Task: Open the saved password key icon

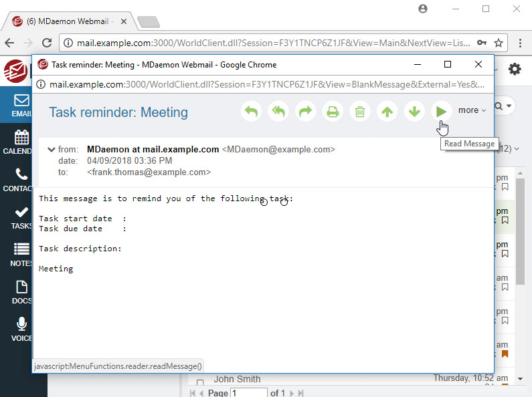Action: (x=482, y=43)
